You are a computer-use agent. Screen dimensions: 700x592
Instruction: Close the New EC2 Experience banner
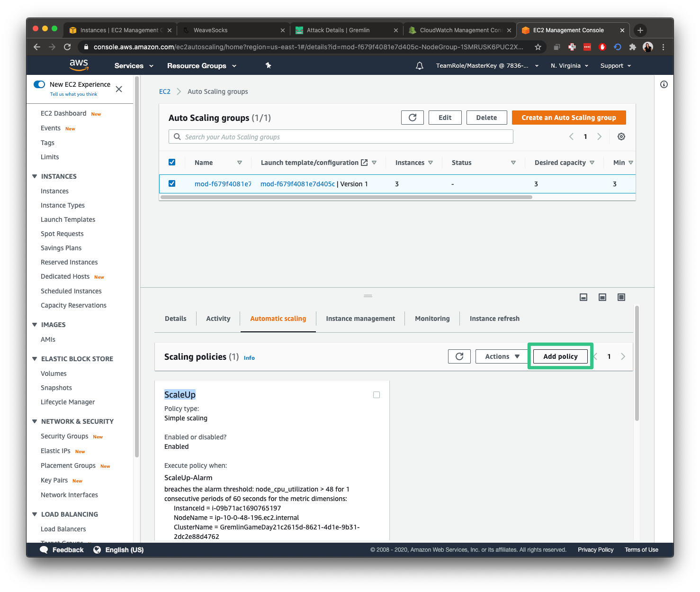pos(119,89)
